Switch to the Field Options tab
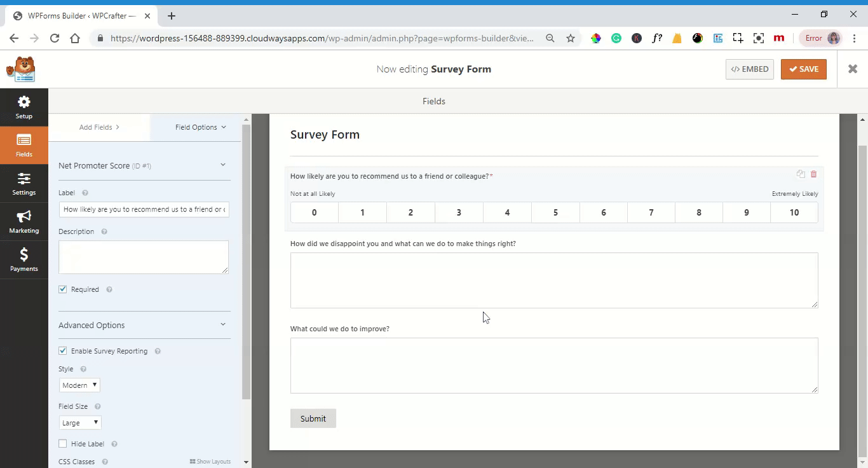868x468 pixels. click(201, 127)
